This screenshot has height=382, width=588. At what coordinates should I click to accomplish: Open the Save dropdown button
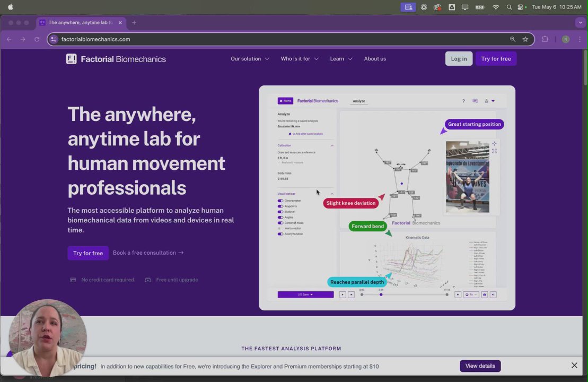305,294
